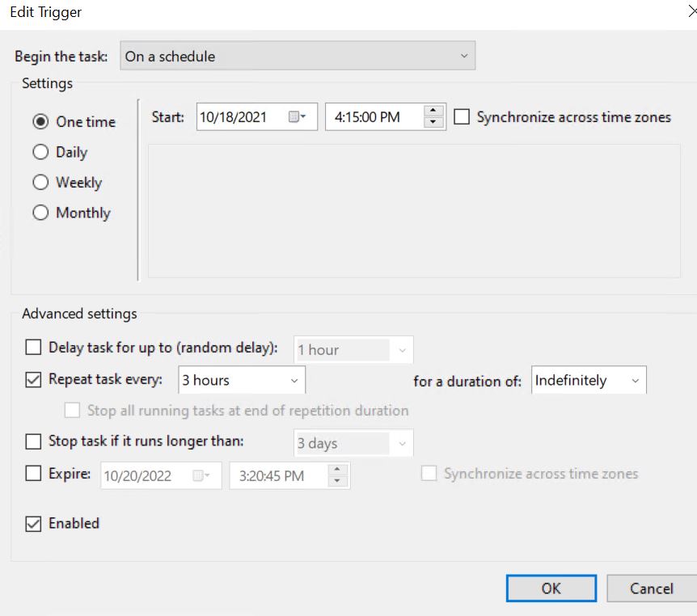Uncheck the Enabled checkbox
Screen dimensions: 697x616
coord(33,524)
